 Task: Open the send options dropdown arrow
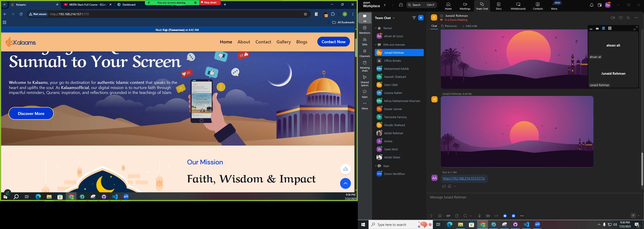point(639,216)
